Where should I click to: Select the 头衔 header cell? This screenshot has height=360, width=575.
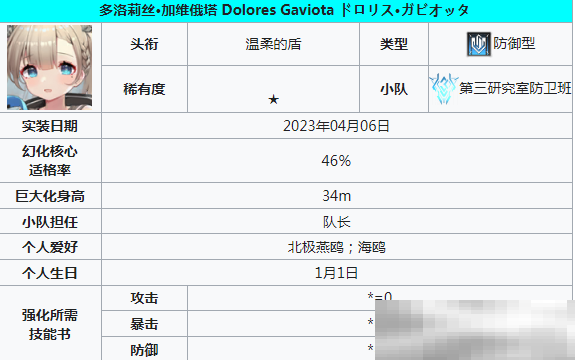pyautogui.click(x=144, y=44)
